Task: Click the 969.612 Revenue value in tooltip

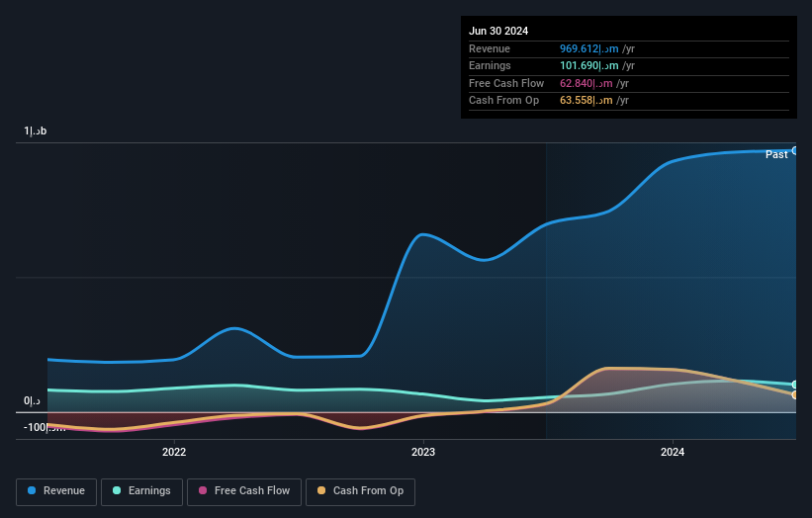Action: click(588, 48)
